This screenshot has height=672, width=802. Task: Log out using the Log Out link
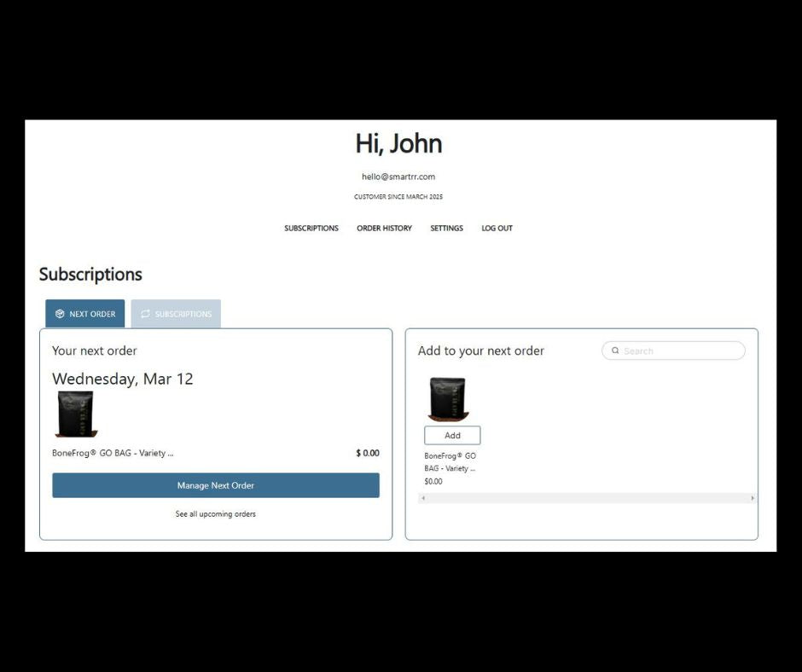point(497,229)
